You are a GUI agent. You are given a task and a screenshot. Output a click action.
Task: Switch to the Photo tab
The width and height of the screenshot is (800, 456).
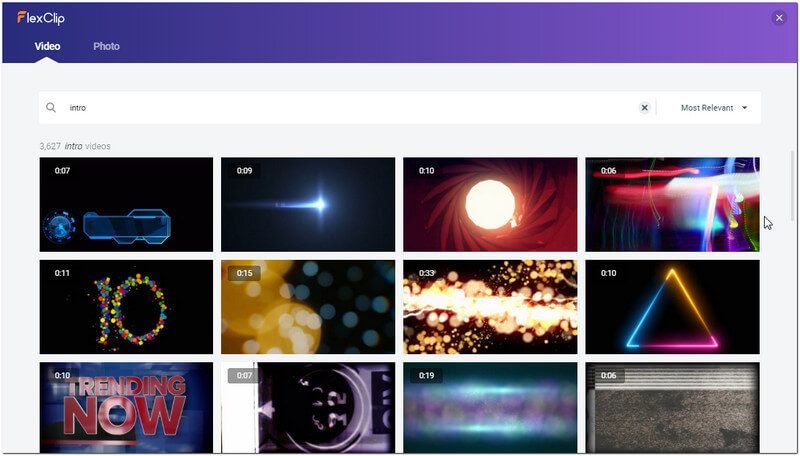pos(106,46)
